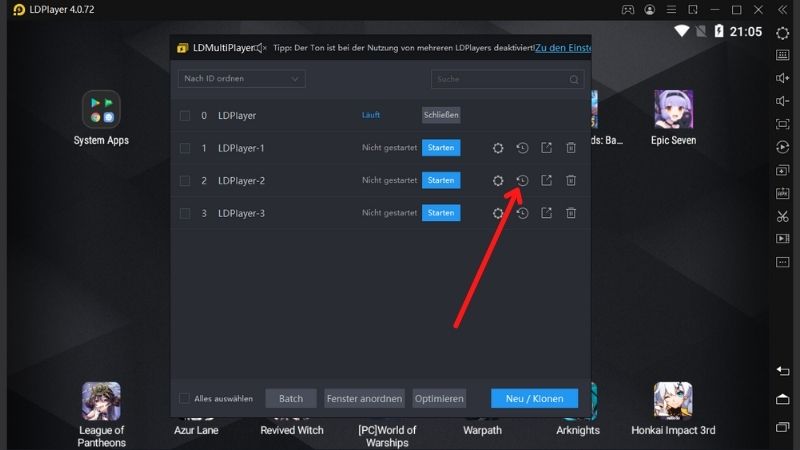The height and width of the screenshot is (450, 800).
Task: Open backup/restore for LDPlayer-2
Action: [x=522, y=181]
